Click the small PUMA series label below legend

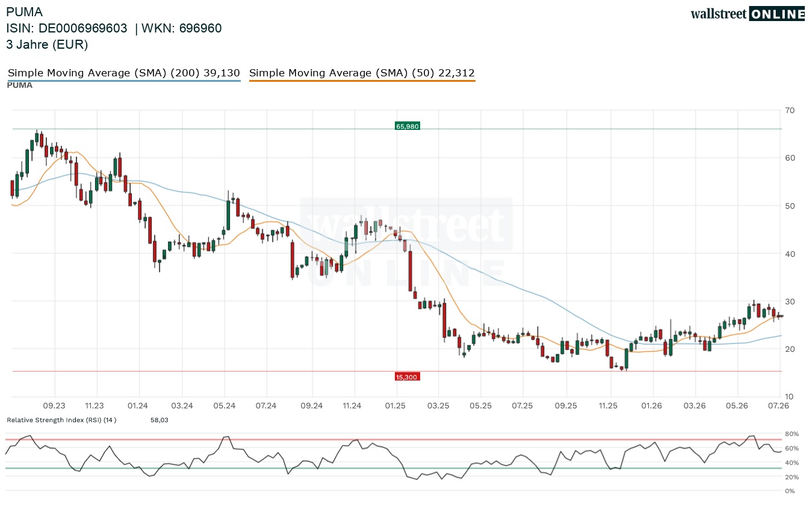pos(19,85)
